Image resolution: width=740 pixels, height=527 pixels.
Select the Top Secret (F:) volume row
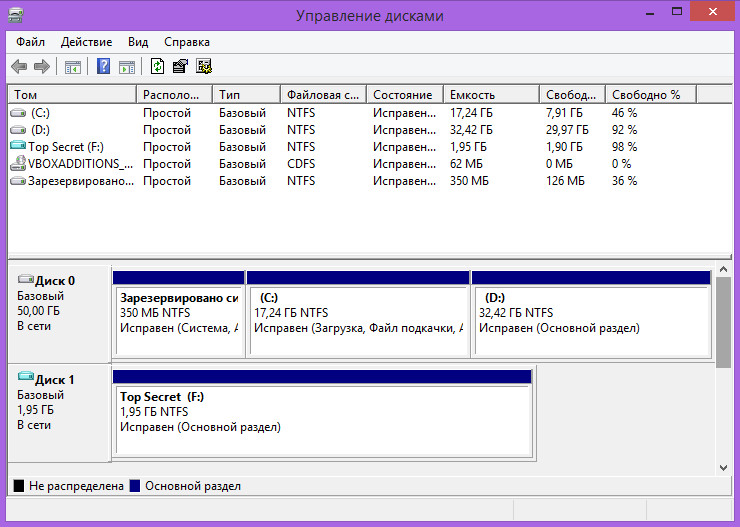pyautogui.click(x=370, y=147)
